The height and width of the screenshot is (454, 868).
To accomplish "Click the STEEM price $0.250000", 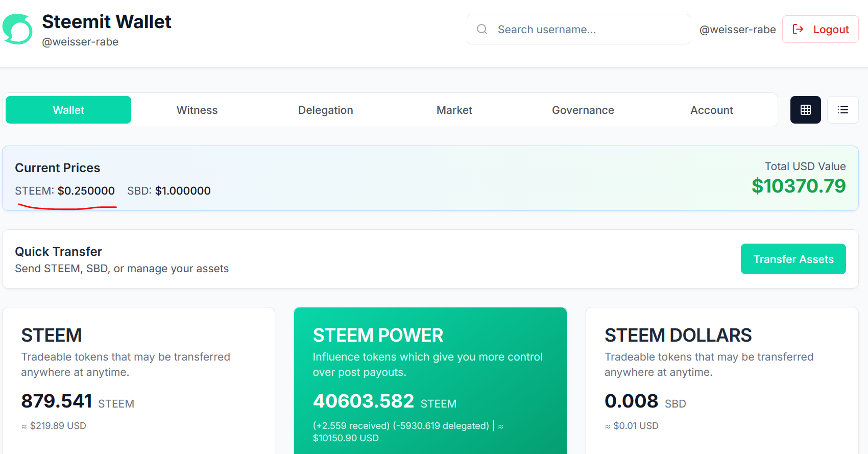I will pyautogui.click(x=86, y=190).
